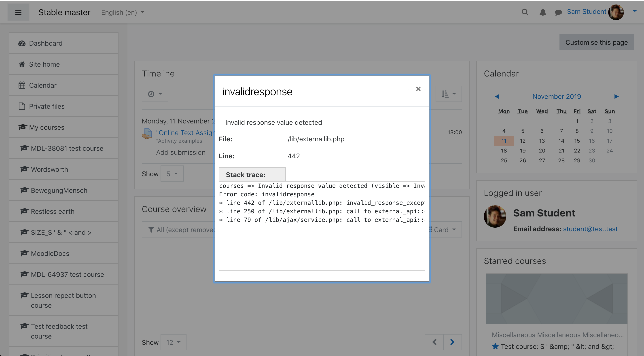Open MDL-38081 test course
This screenshot has height=356, width=644.
pyautogui.click(x=64, y=148)
